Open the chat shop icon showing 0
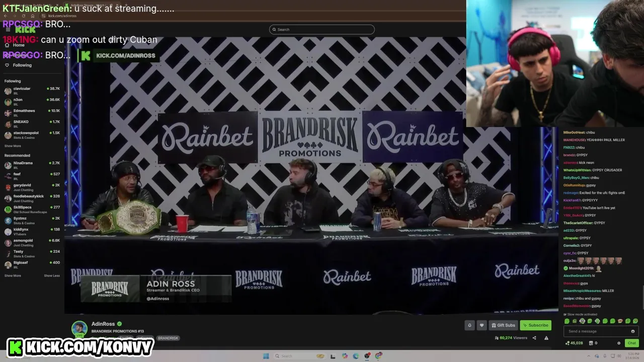 pyautogui.click(x=593, y=343)
